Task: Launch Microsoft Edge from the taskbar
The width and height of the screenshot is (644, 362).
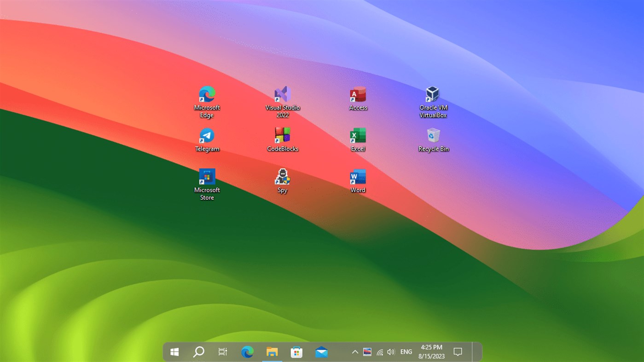Action: coord(247,351)
